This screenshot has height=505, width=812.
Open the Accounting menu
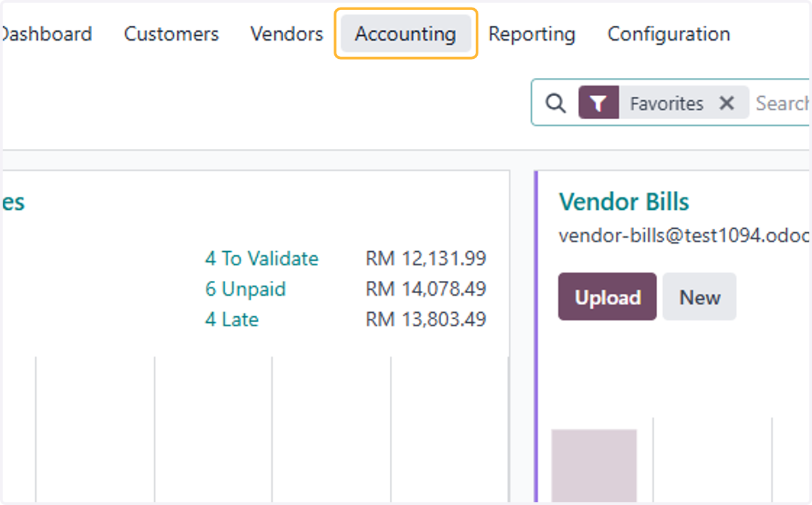tap(406, 34)
